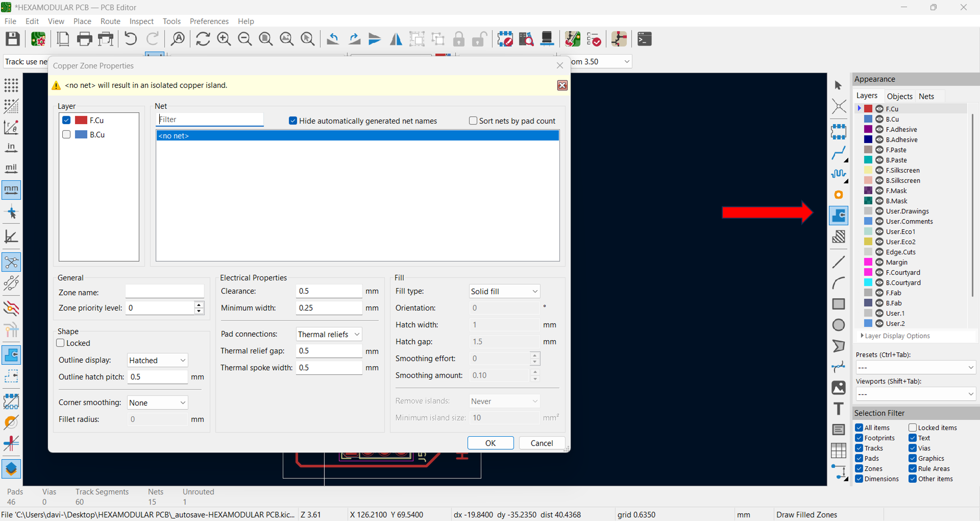The height and width of the screenshot is (521, 980).
Task: Check the Locked shape checkbox
Action: click(61, 343)
